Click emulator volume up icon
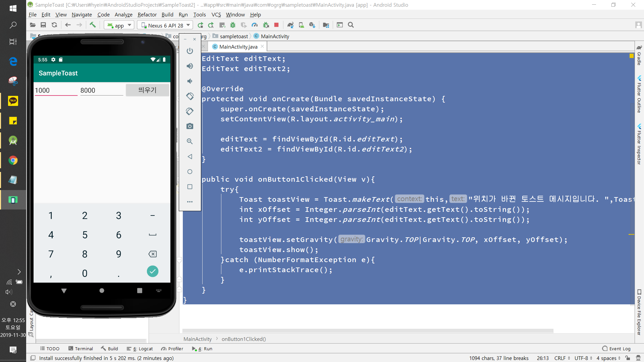The image size is (644, 362). tap(190, 66)
